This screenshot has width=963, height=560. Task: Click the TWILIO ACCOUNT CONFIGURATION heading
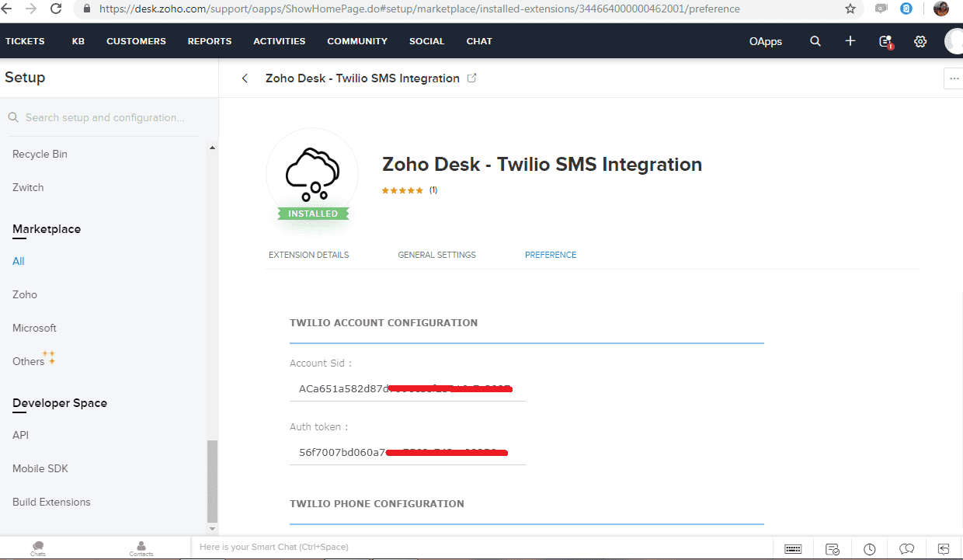384,323
